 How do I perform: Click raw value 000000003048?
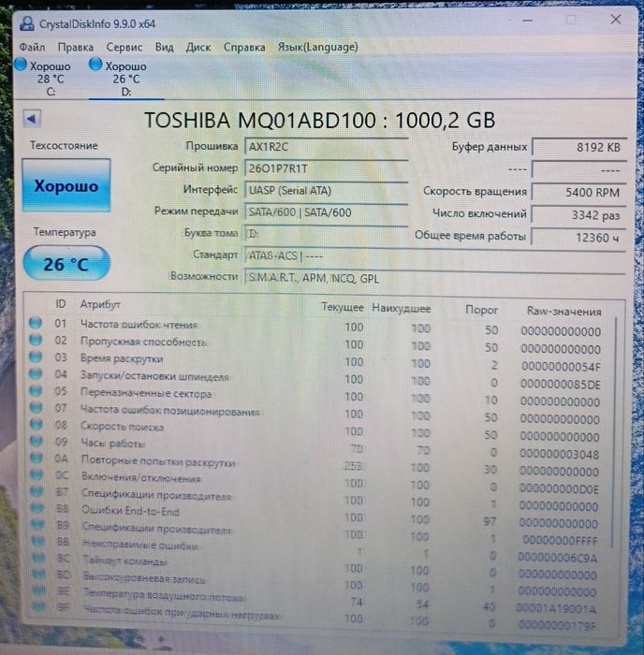pyautogui.click(x=559, y=454)
